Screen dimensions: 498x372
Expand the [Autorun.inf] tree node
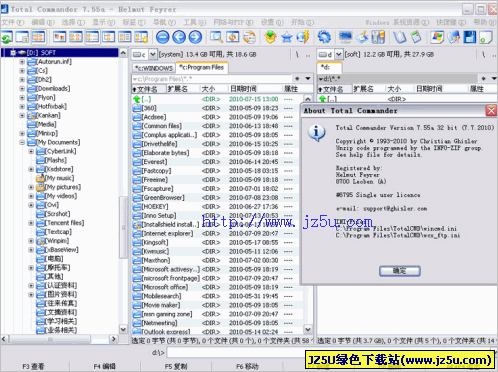pyautogui.click(x=22, y=62)
